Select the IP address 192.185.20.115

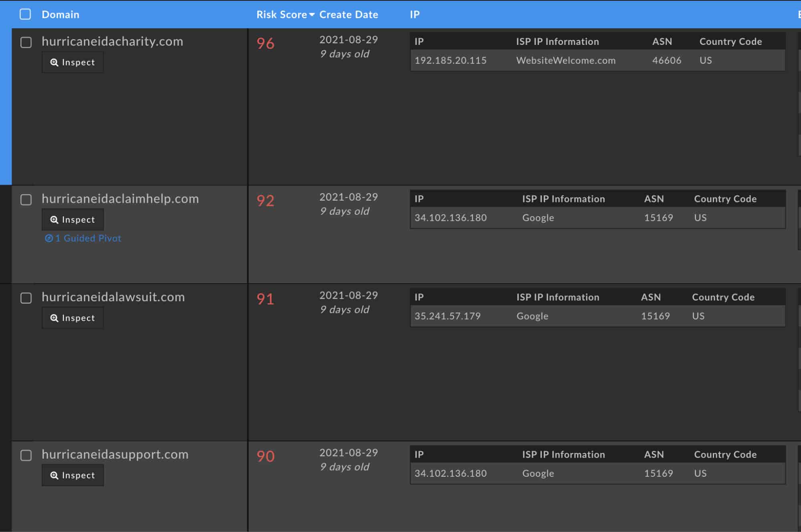(x=450, y=60)
